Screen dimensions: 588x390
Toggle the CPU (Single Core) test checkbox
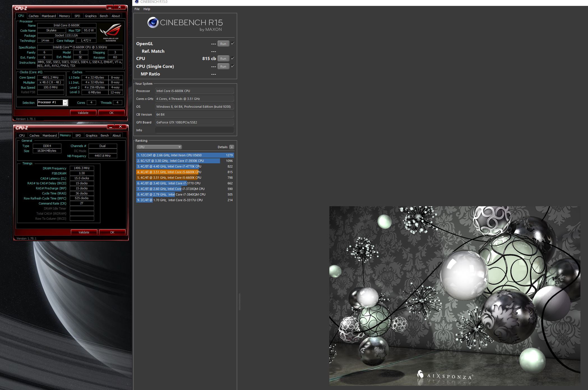(x=233, y=66)
